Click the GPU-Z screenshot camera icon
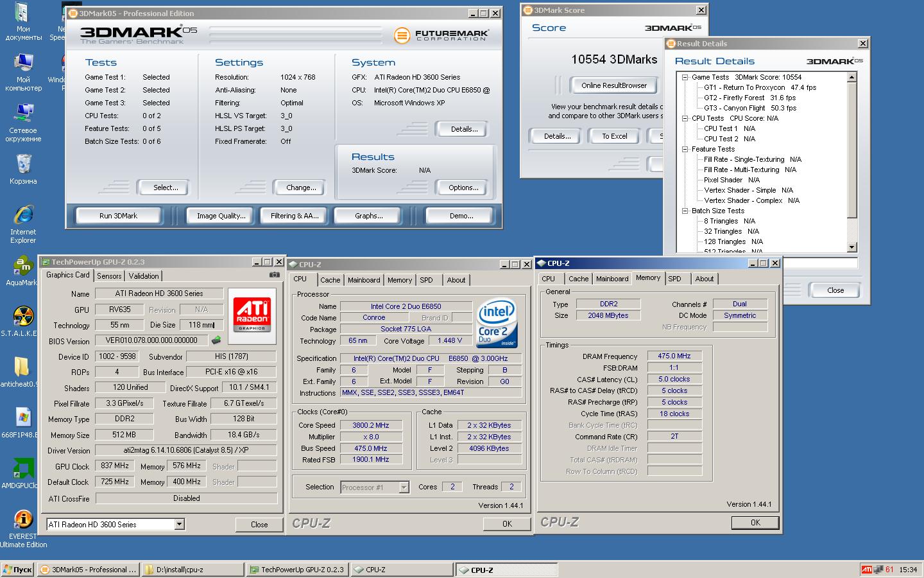 click(275, 274)
